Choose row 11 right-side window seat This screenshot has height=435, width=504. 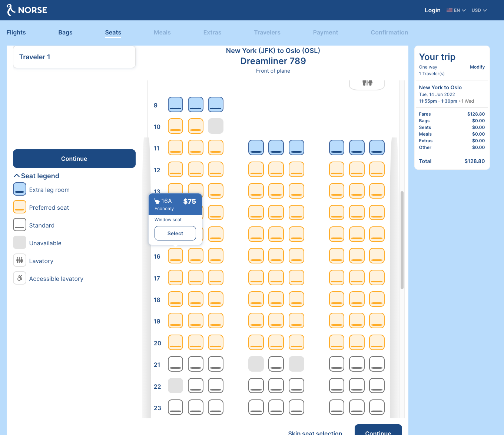(377, 147)
